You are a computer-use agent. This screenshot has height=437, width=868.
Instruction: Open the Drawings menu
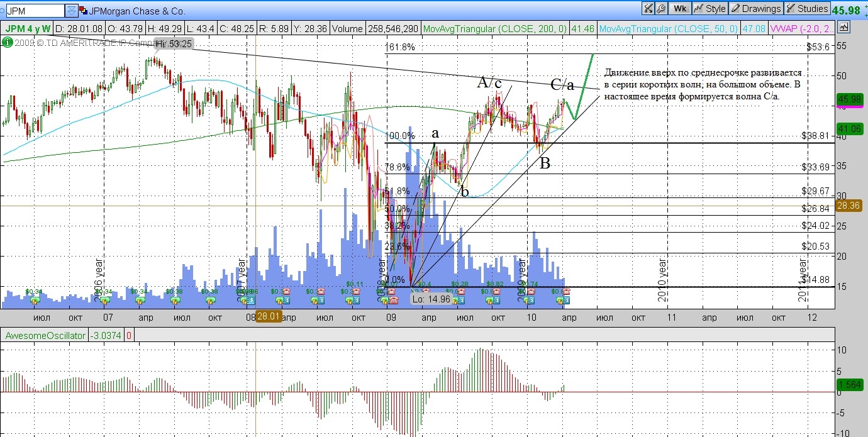pos(756,9)
